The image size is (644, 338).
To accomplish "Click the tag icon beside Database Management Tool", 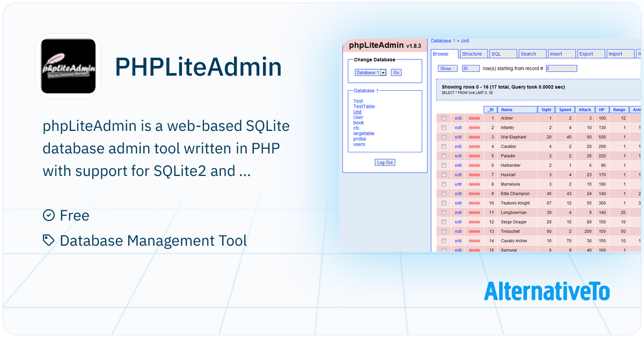I will point(49,240).
